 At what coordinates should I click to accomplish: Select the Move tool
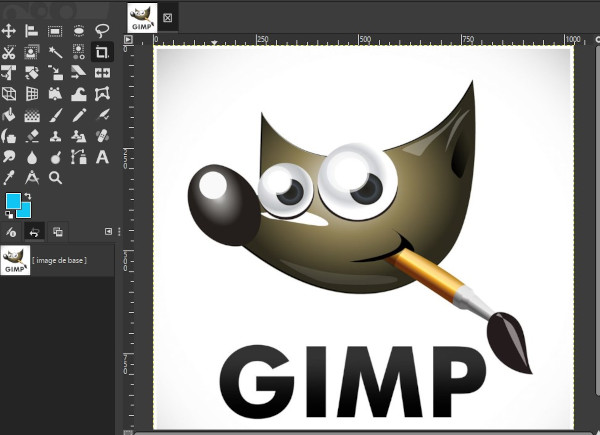[x=8, y=31]
